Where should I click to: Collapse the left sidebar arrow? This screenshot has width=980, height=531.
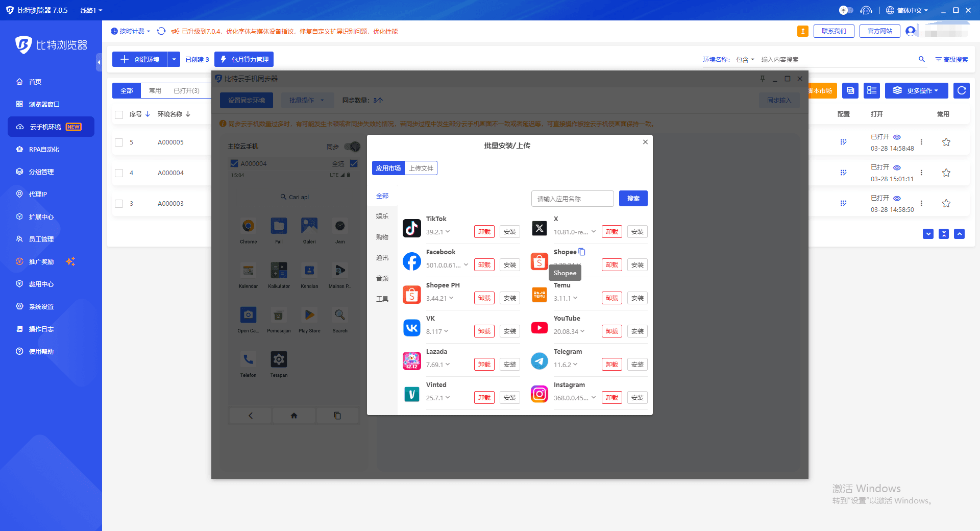point(99,62)
